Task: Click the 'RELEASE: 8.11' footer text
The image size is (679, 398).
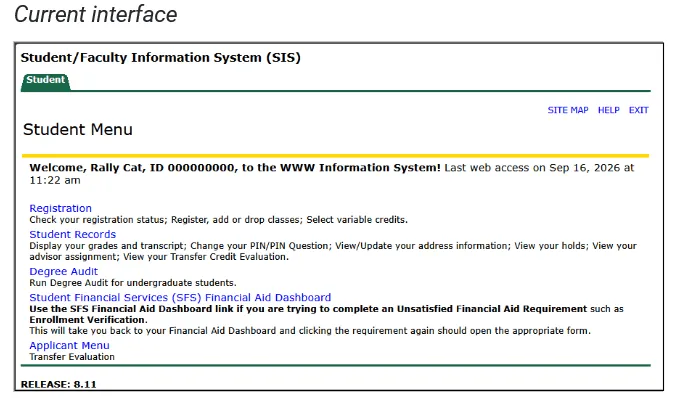Action: [x=58, y=384]
